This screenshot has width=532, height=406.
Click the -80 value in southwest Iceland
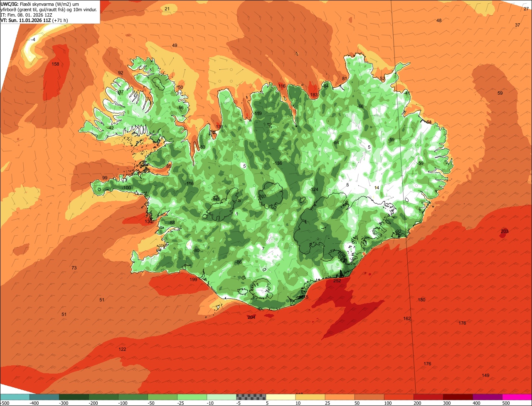[196, 251]
